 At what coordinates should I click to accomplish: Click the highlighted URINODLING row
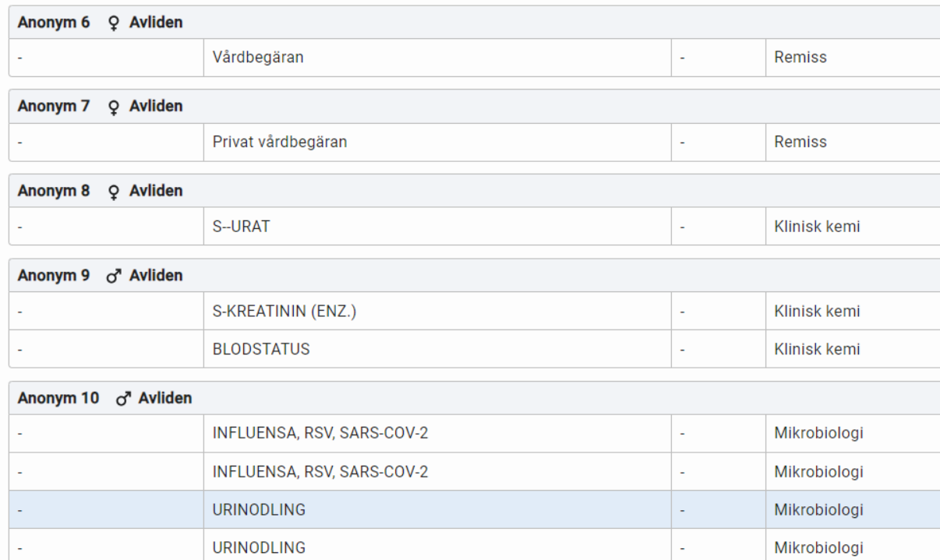pyautogui.click(x=475, y=510)
